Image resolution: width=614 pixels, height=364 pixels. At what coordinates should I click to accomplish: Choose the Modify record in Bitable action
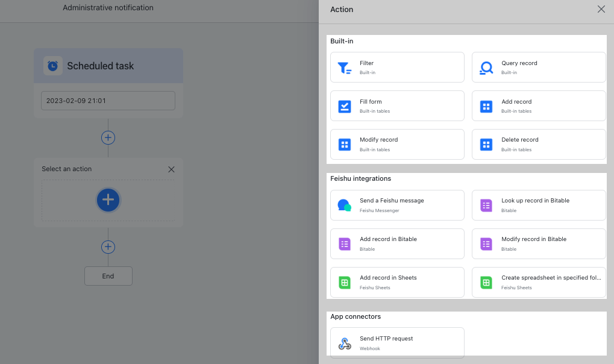coord(538,243)
